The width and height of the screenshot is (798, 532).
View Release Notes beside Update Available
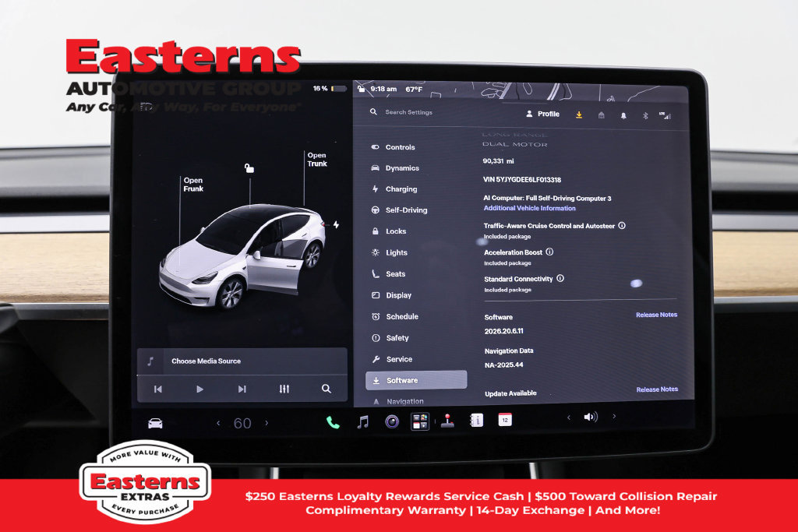657,389
